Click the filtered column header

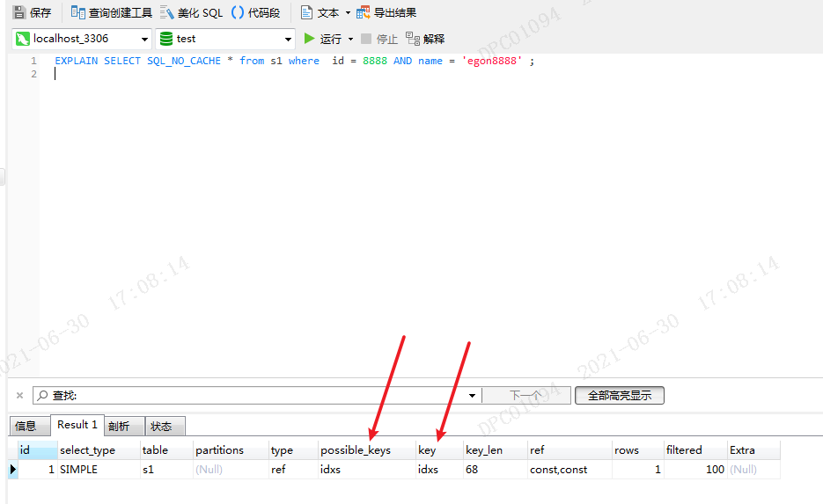[696, 450]
